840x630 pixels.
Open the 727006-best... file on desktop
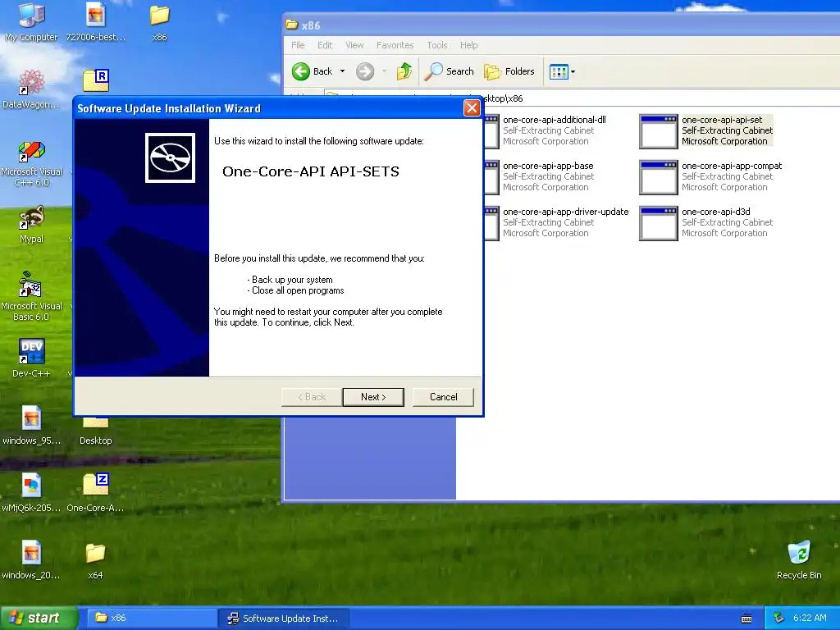(x=95, y=21)
